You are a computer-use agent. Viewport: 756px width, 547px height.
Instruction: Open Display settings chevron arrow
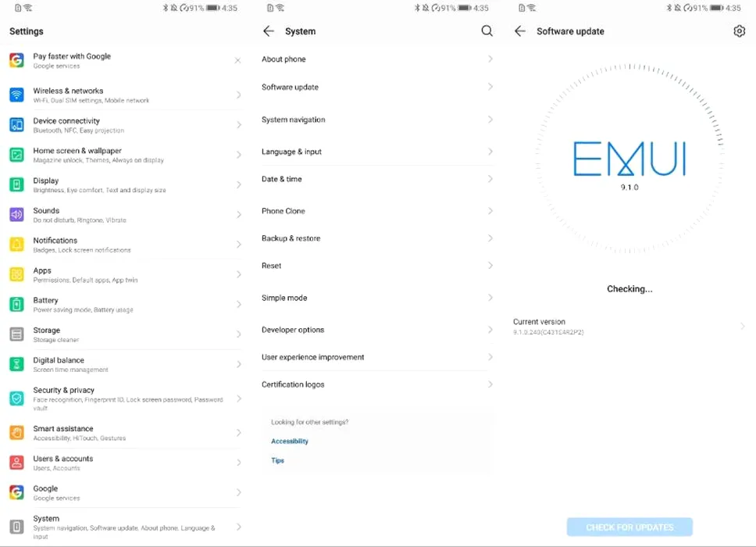point(239,184)
